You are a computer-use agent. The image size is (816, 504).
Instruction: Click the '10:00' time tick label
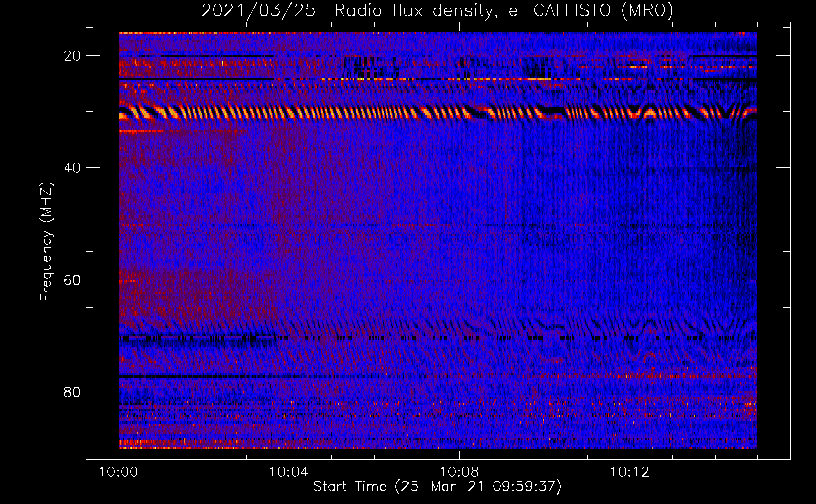pyautogui.click(x=119, y=472)
